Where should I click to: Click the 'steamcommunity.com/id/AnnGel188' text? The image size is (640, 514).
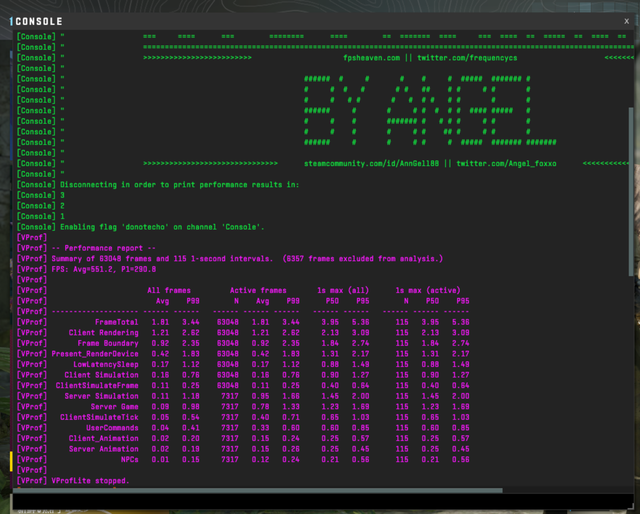pyautogui.click(x=371, y=164)
